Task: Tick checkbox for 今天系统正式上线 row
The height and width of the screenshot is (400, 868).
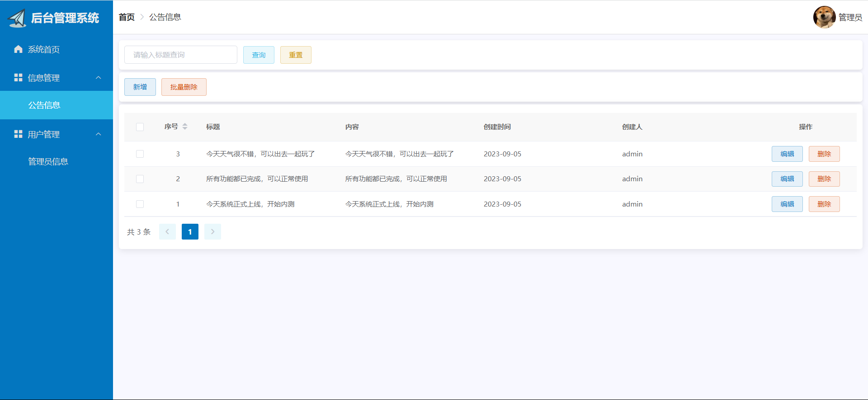Action: [140, 204]
